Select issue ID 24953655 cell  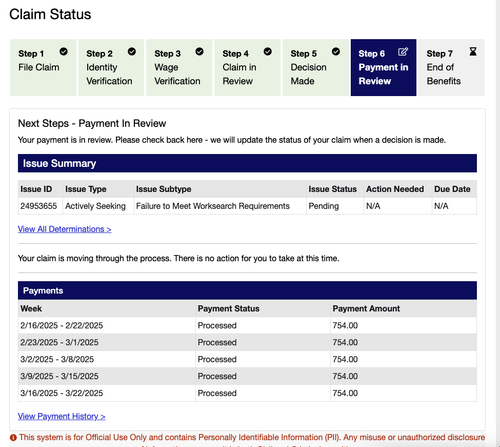39,206
